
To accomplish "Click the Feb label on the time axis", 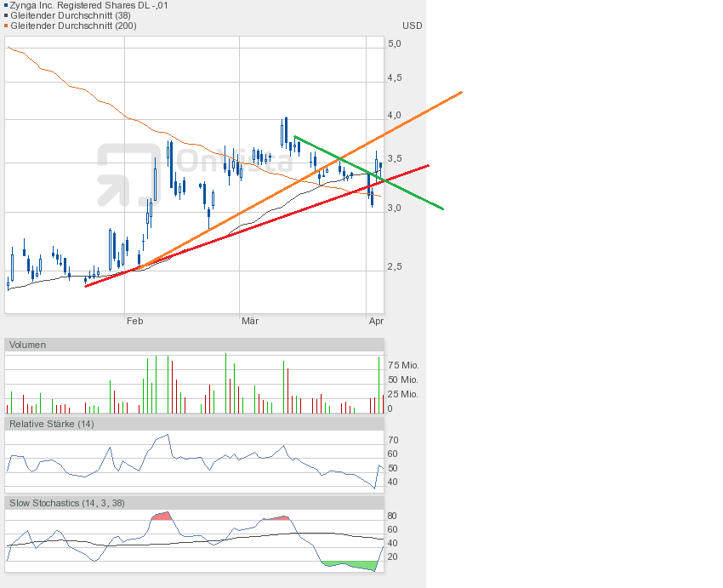I will tap(134, 321).
